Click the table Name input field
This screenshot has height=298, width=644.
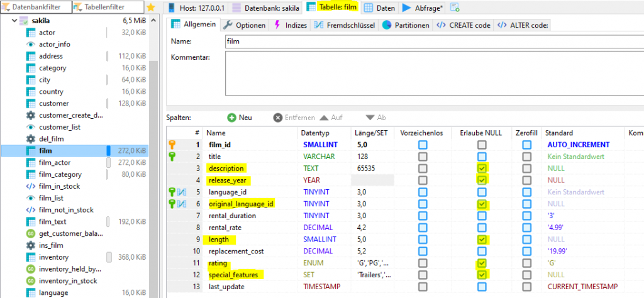434,41
